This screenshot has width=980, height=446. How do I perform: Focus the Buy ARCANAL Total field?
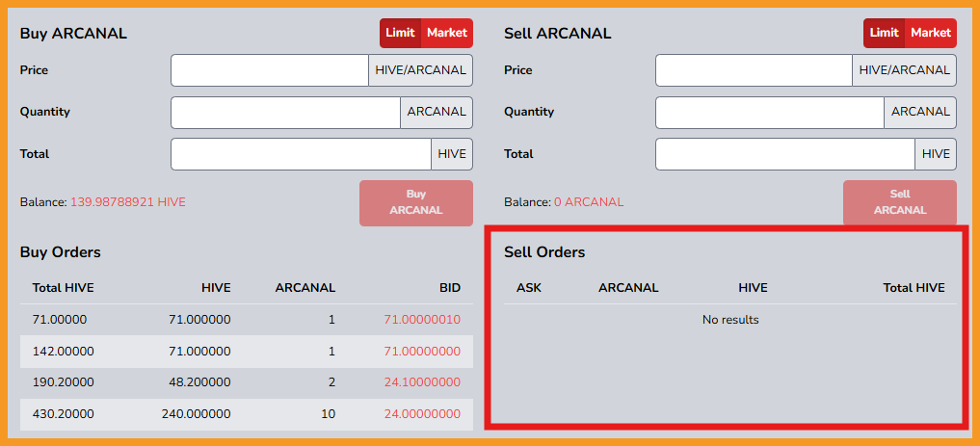(x=302, y=154)
